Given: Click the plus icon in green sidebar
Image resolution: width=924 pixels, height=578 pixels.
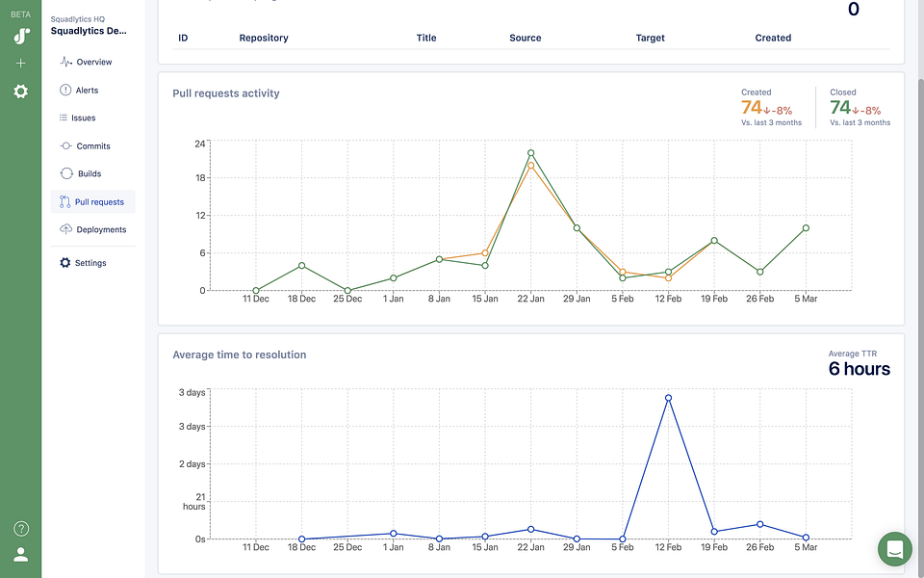Looking at the screenshot, I should click(x=20, y=64).
